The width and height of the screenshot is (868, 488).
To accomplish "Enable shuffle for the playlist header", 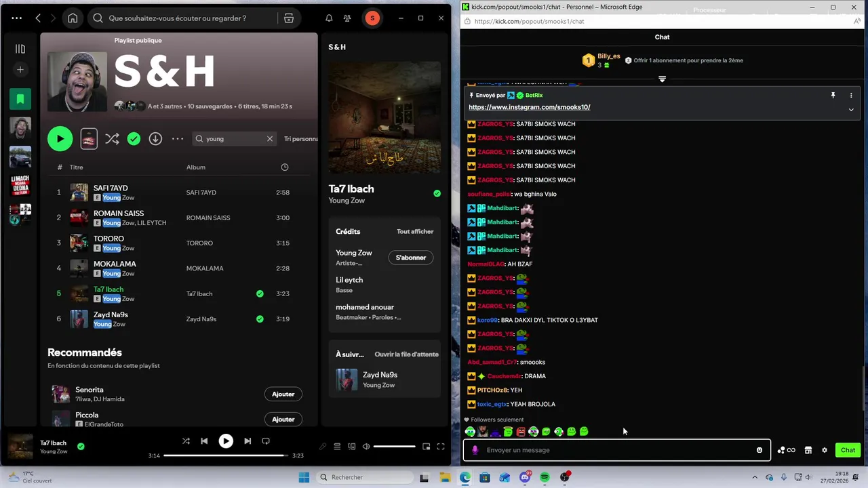I will coord(112,139).
